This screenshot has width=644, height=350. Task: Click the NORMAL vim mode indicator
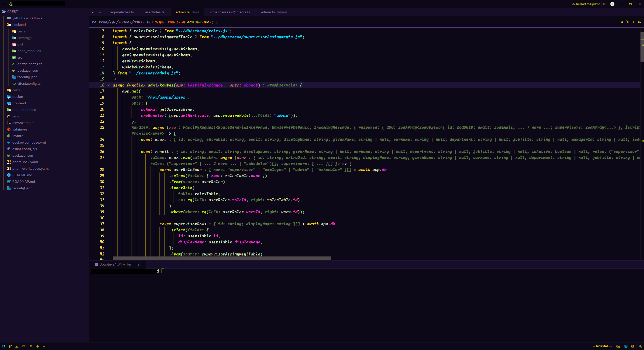[x=602, y=346]
